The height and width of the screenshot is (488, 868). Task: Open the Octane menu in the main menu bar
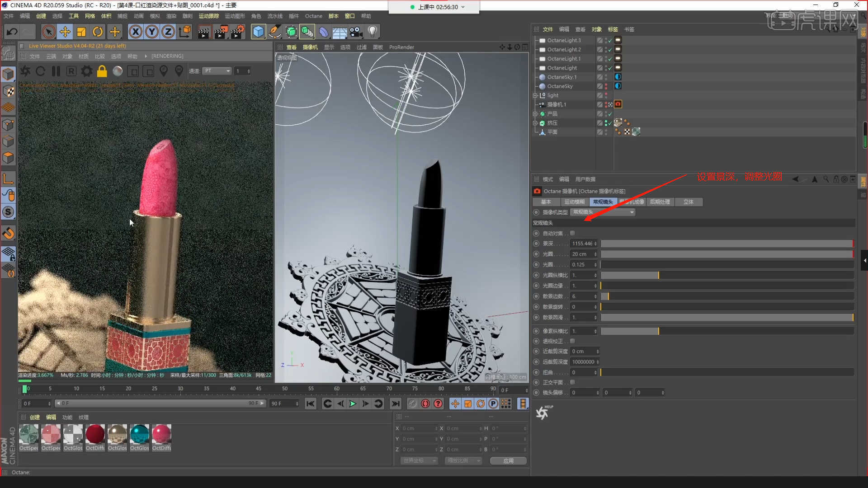[x=313, y=16]
